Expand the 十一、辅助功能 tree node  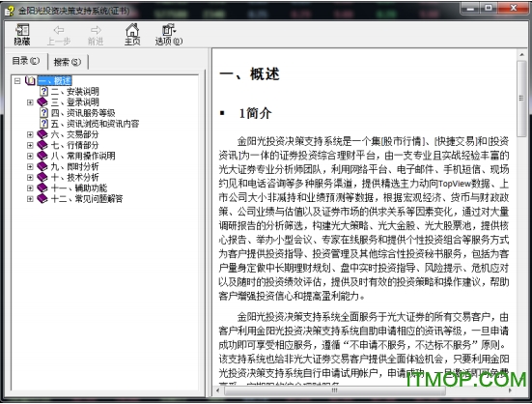tap(30, 188)
